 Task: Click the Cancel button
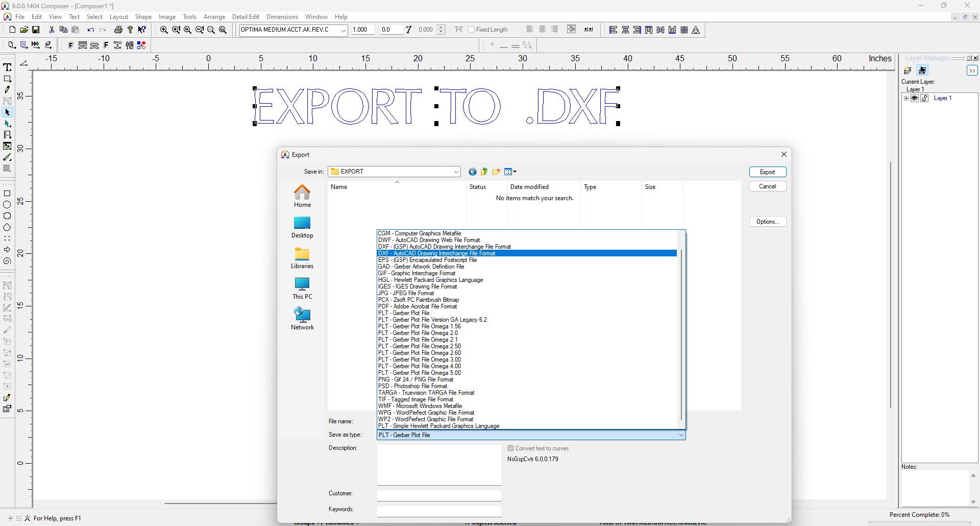point(768,186)
